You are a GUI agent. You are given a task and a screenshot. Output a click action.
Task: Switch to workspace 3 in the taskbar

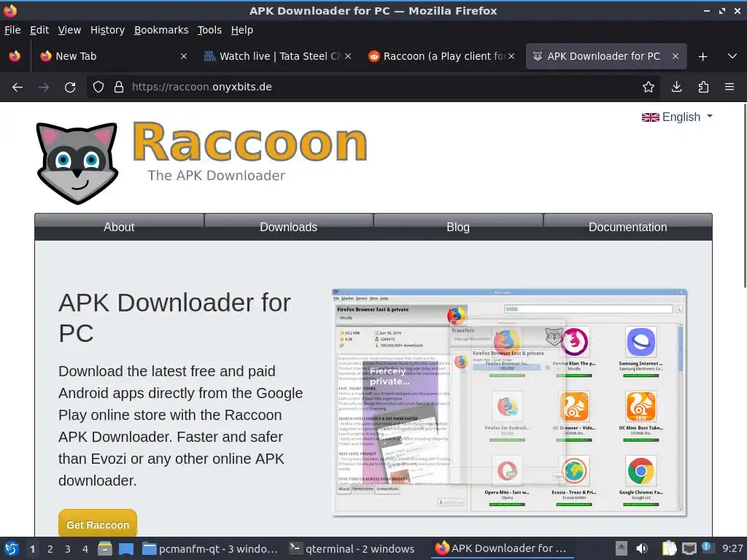point(68,549)
